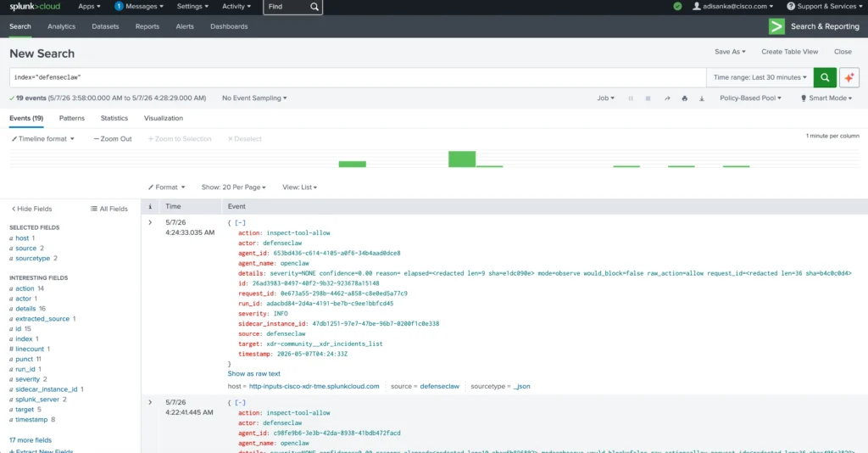Open All Fields dialog
868x453 pixels.
click(109, 209)
